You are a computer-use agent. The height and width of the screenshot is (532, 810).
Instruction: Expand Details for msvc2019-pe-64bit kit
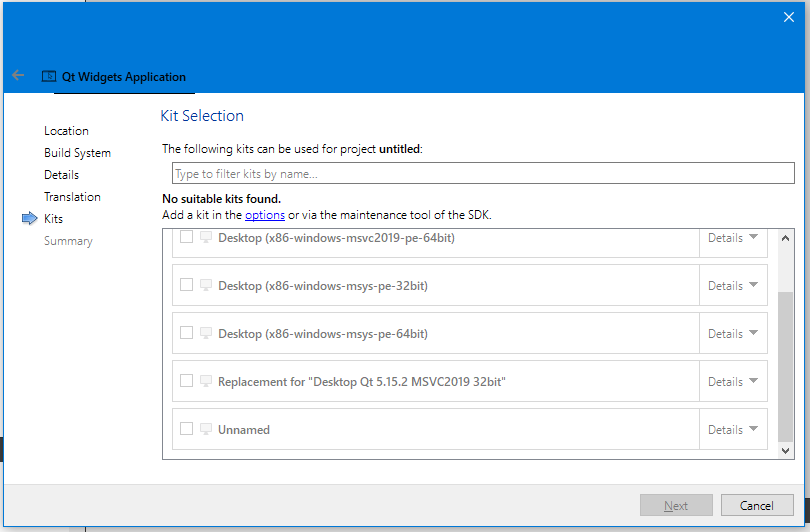pyautogui.click(x=733, y=238)
